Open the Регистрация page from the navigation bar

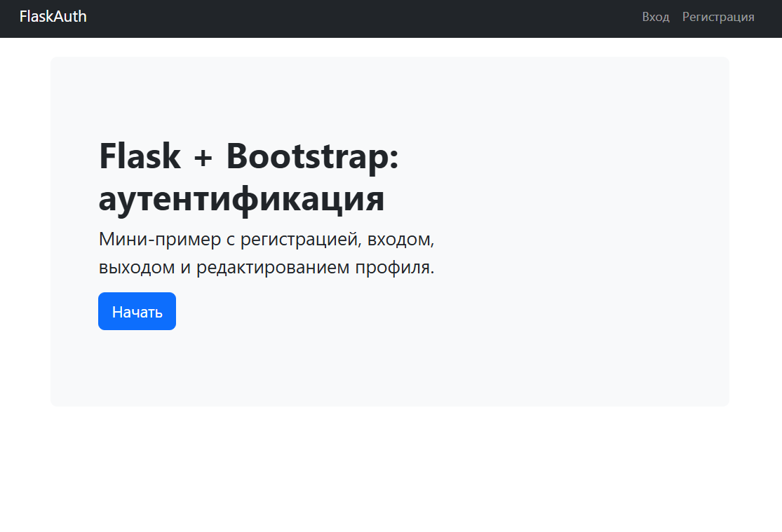click(x=717, y=17)
